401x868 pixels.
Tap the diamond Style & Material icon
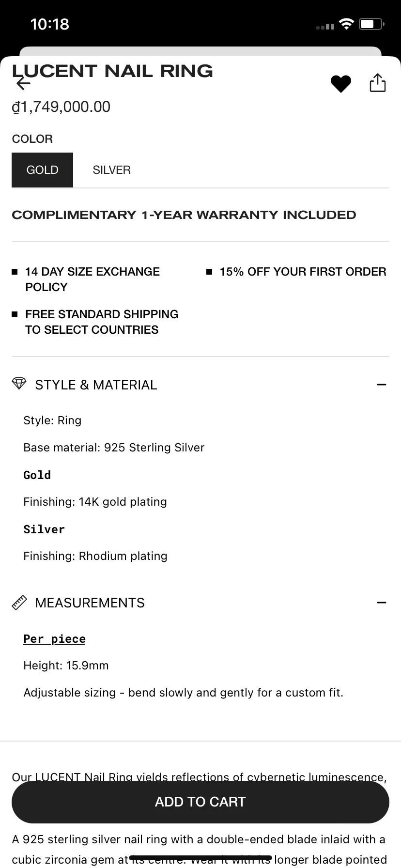point(19,384)
